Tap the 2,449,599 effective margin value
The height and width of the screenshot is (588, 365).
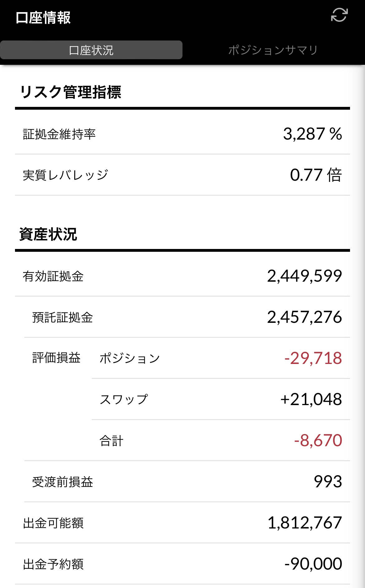pos(304,276)
